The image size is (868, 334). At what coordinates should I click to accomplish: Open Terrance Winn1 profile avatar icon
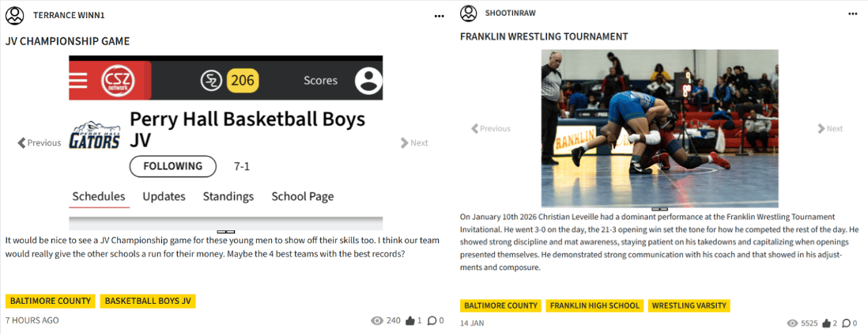point(14,15)
